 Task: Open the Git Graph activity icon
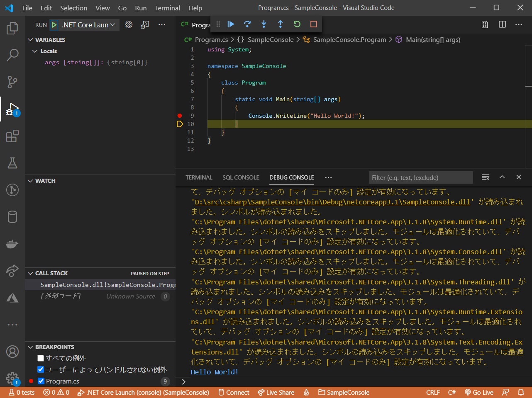(x=12, y=190)
